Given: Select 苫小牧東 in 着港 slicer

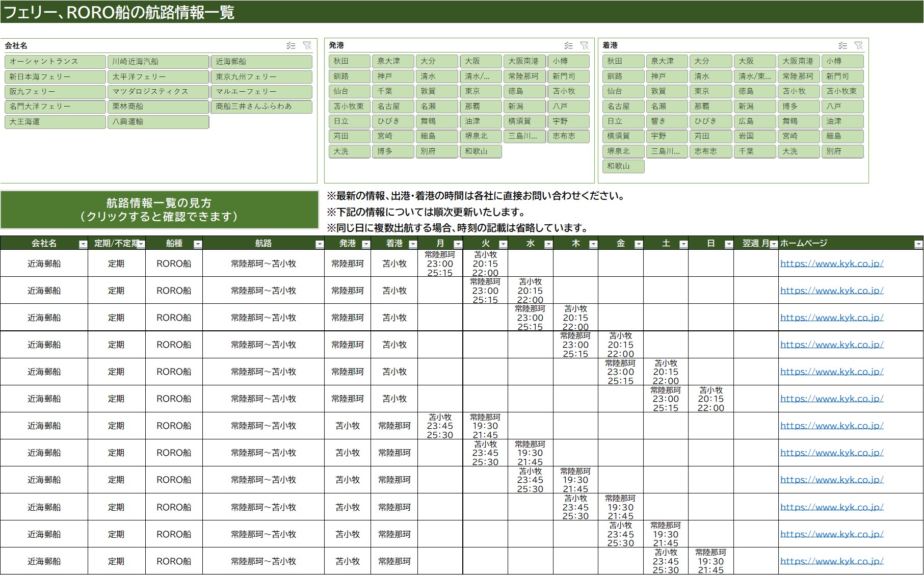Looking at the screenshot, I should 842,91.
